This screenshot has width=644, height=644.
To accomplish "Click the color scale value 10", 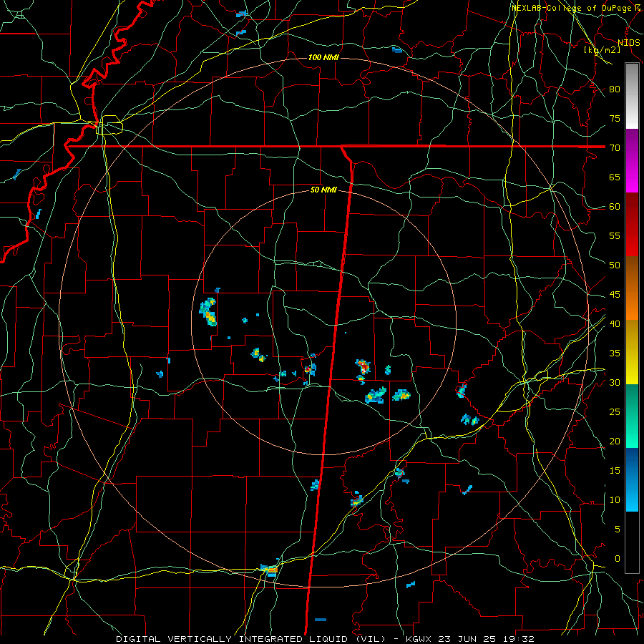I will pos(615,500).
